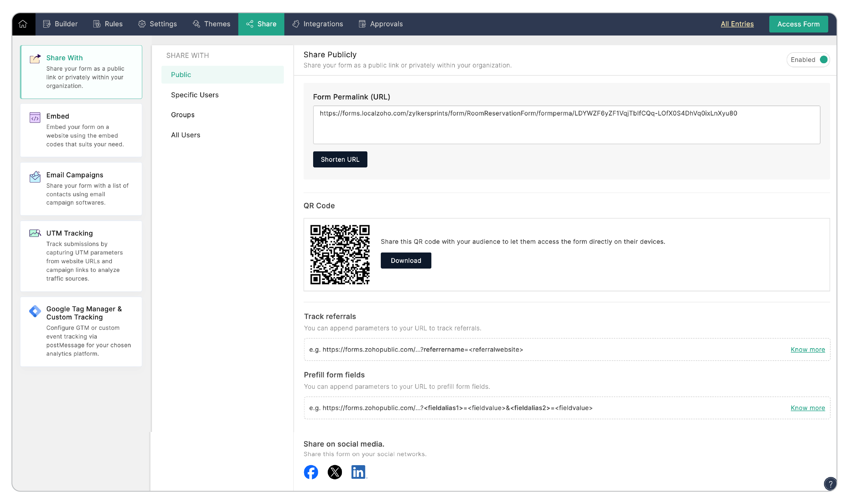Screen dimensions: 849x504
Task: Click the Home icon in navbar
Action: [x=23, y=24]
